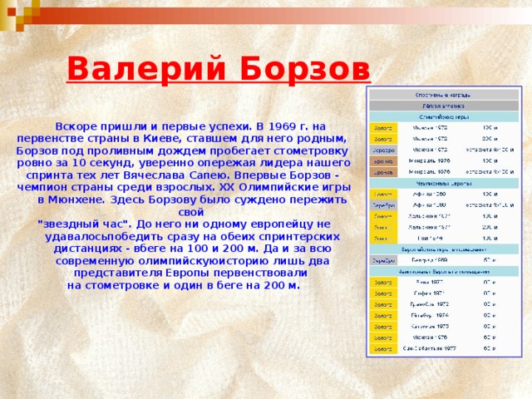This screenshot has height=399, width=532.
Task: Click the "Вена 1970" table cell
Action: pyautogui.click(x=430, y=283)
